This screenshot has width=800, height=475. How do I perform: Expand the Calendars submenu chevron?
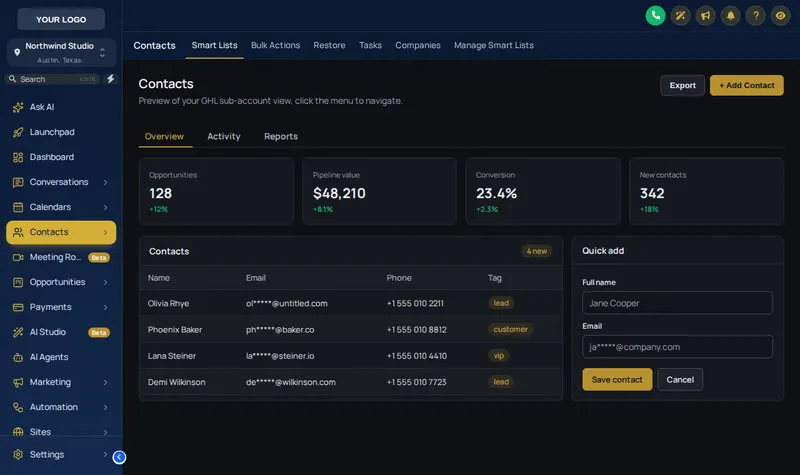[106, 207]
